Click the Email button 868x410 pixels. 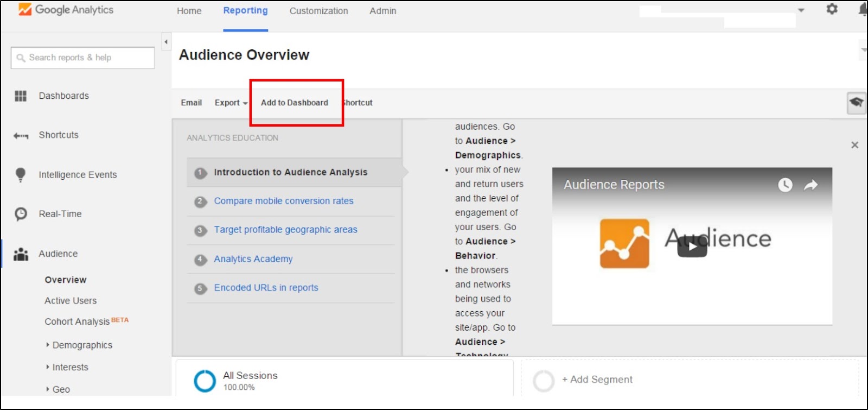coord(192,103)
